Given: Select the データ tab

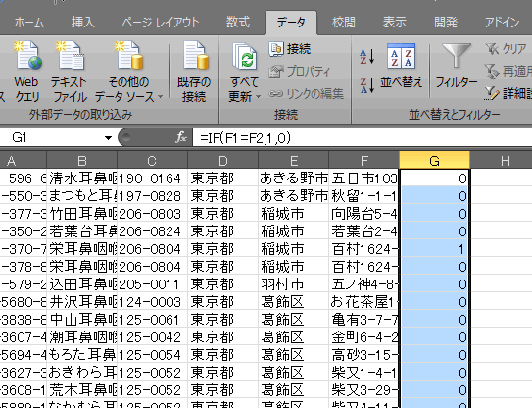Looking at the screenshot, I should (x=291, y=23).
